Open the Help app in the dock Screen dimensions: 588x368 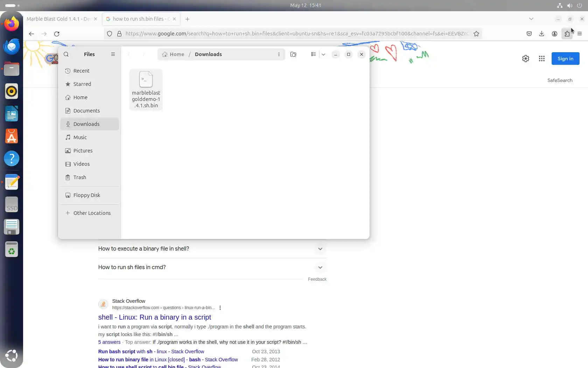(12, 158)
